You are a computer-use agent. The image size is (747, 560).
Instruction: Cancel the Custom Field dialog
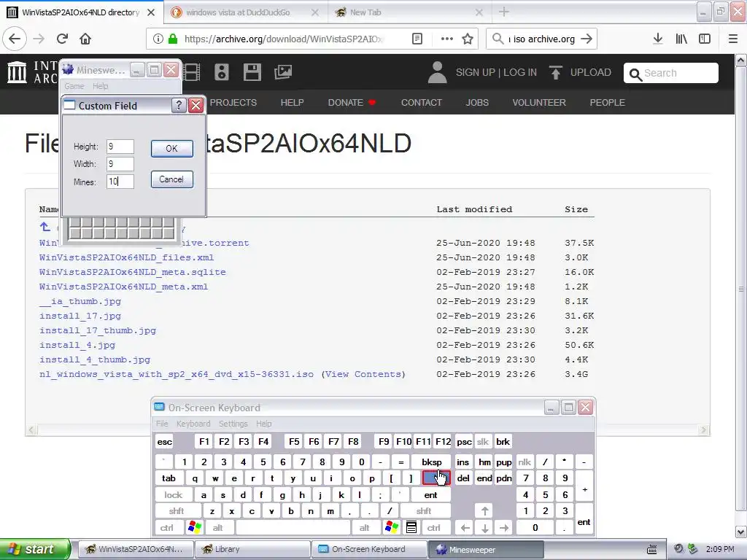click(x=172, y=179)
